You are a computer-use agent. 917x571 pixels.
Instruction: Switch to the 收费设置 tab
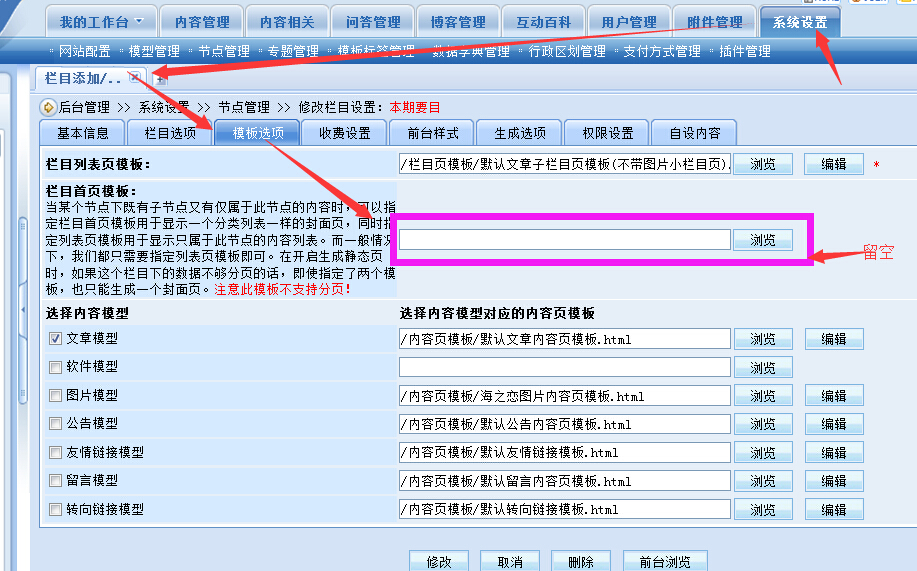pyautogui.click(x=345, y=133)
